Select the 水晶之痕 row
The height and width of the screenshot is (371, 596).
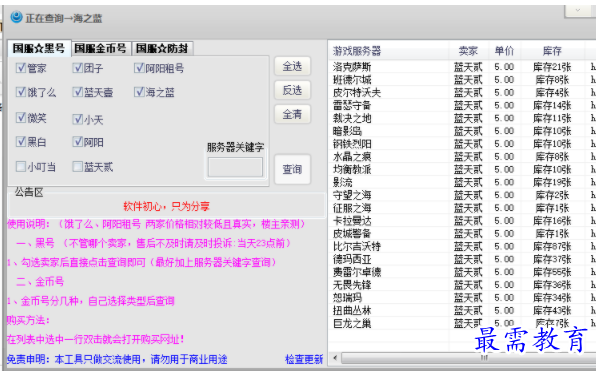coord(462,157)
